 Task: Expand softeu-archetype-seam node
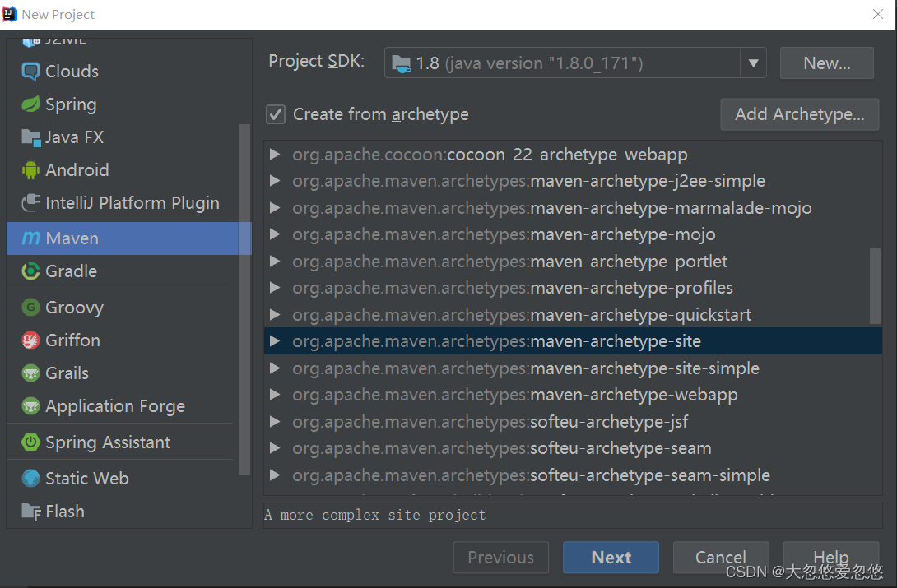pos(275,448)
